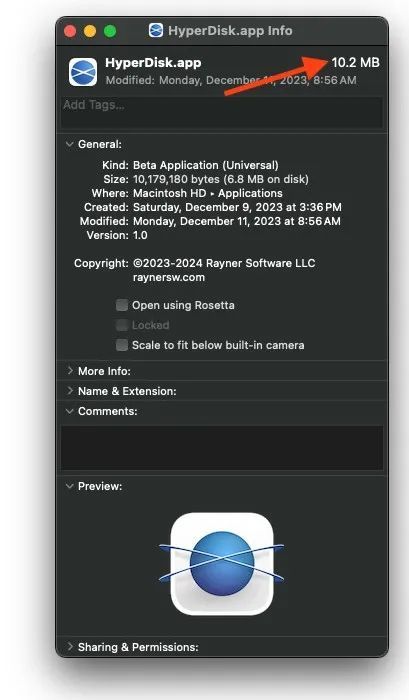Click the Version value 1.0
Viewport: 409px width, 700px height.
(x=140, y=235)
